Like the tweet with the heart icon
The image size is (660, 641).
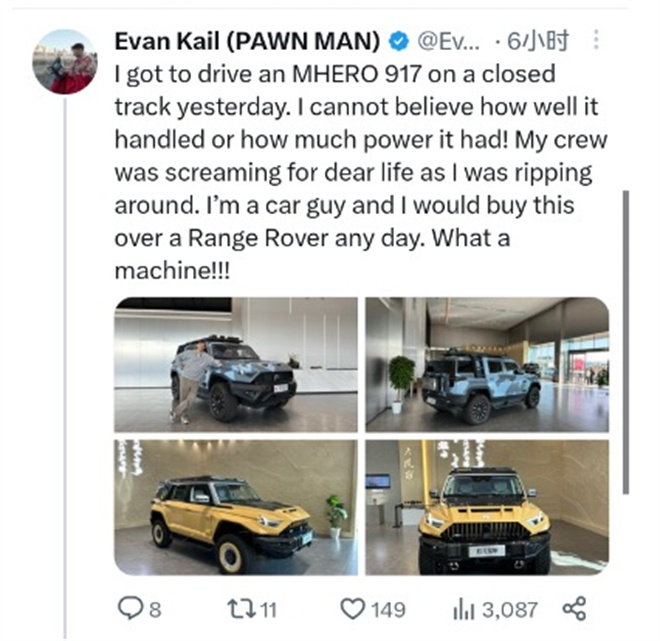click(350, 608)
